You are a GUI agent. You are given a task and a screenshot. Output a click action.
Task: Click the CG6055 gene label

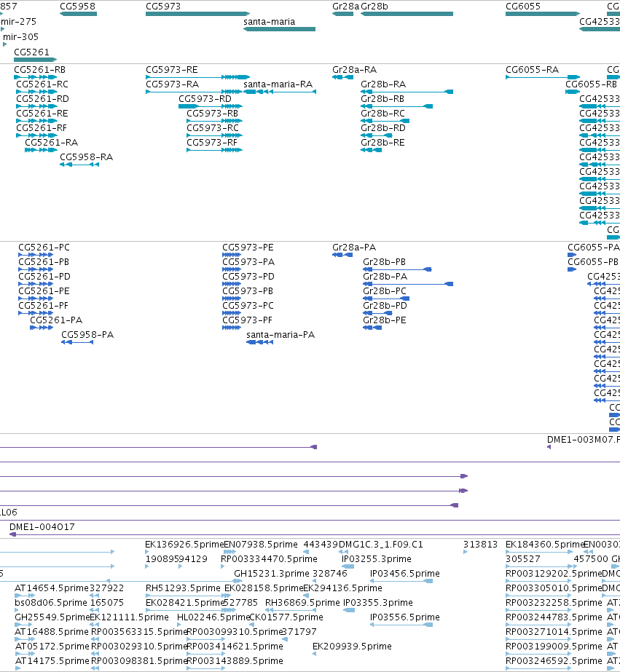click(x=523, y=7)
